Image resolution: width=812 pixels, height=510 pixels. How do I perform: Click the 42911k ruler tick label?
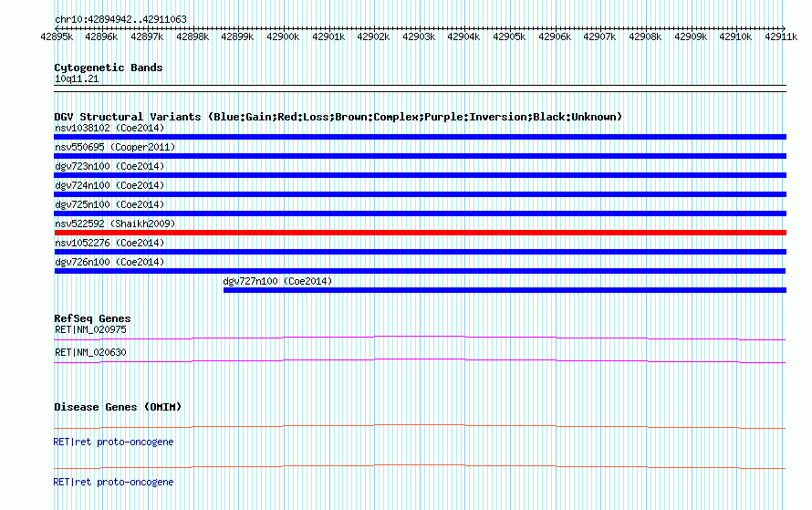pyautogui.click(x=781, y=37)
